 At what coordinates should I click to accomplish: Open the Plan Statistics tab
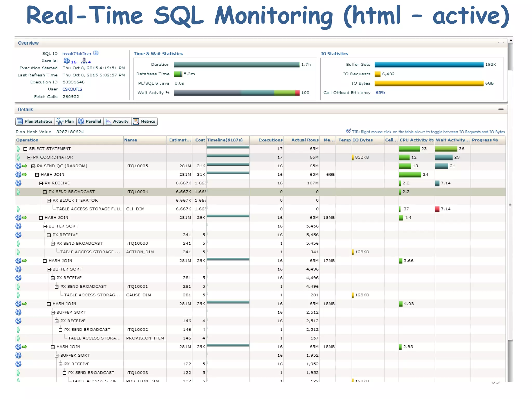pyautogui.click(x=35, y=121)
